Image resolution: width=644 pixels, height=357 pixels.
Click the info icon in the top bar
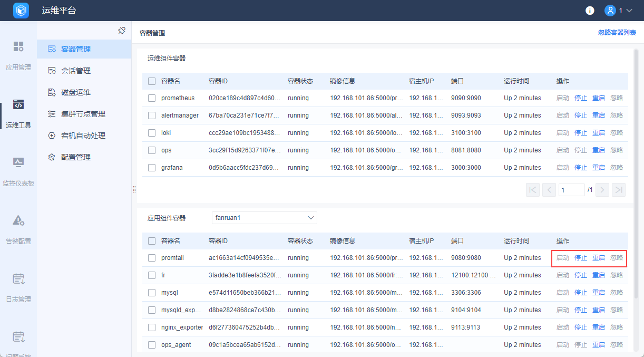[590, 11]
